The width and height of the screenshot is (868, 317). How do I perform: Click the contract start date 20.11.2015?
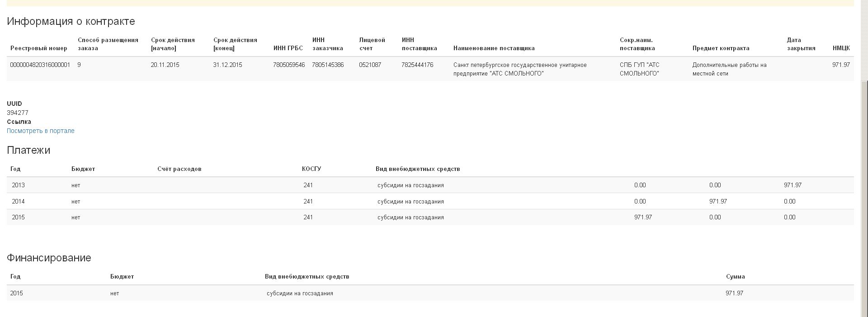point(165,65)
